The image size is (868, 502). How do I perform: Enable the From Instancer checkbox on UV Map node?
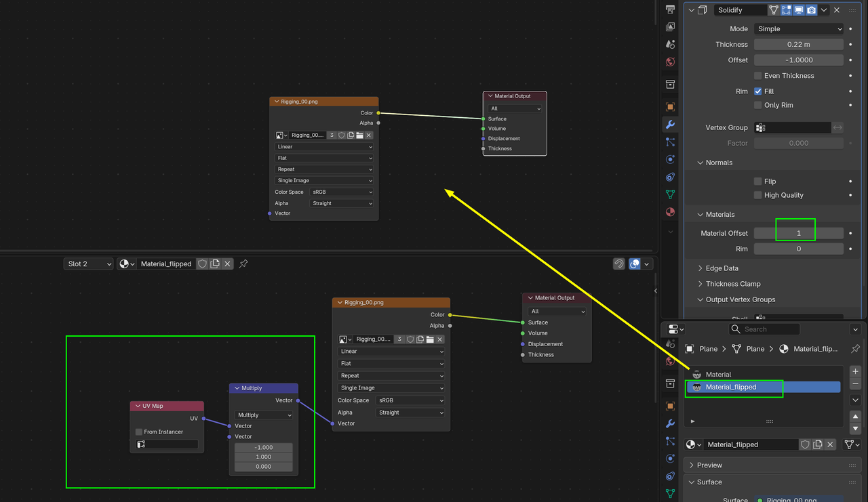point(139,432)
